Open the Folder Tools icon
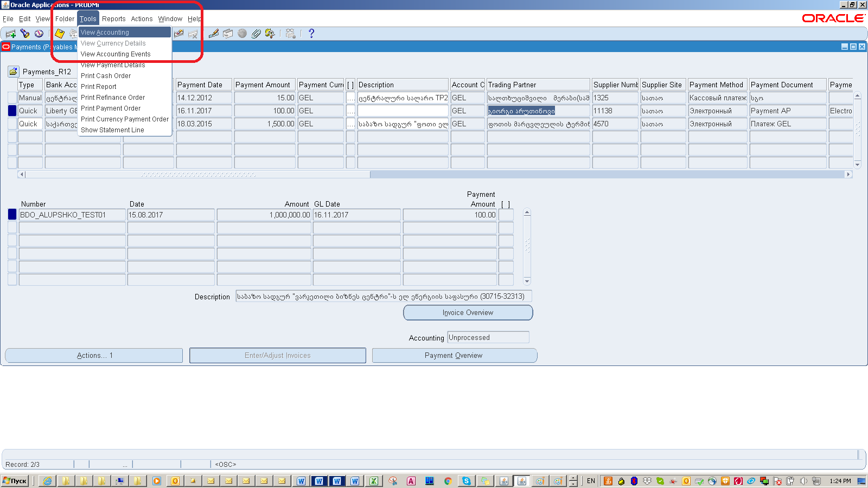This screenshot has width=868, height=488. tap(270, 33)
